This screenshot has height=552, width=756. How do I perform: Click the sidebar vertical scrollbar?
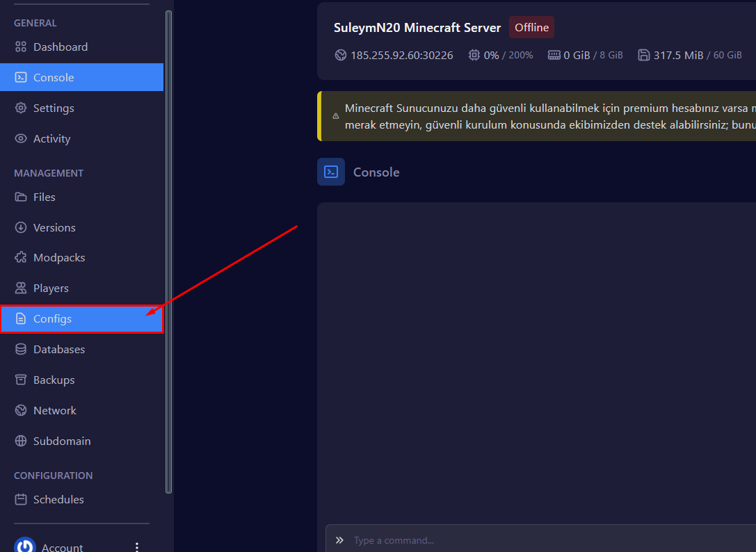point(168,252)
